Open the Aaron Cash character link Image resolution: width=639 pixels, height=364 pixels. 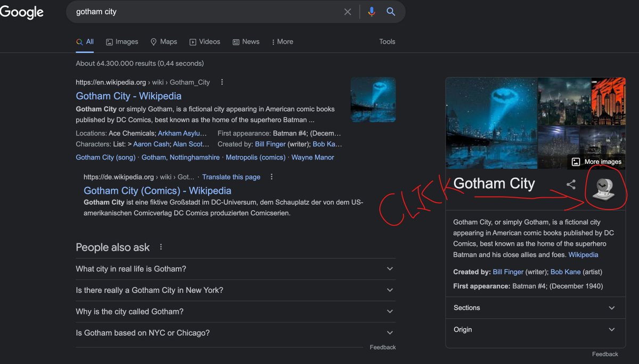point(151,144)
